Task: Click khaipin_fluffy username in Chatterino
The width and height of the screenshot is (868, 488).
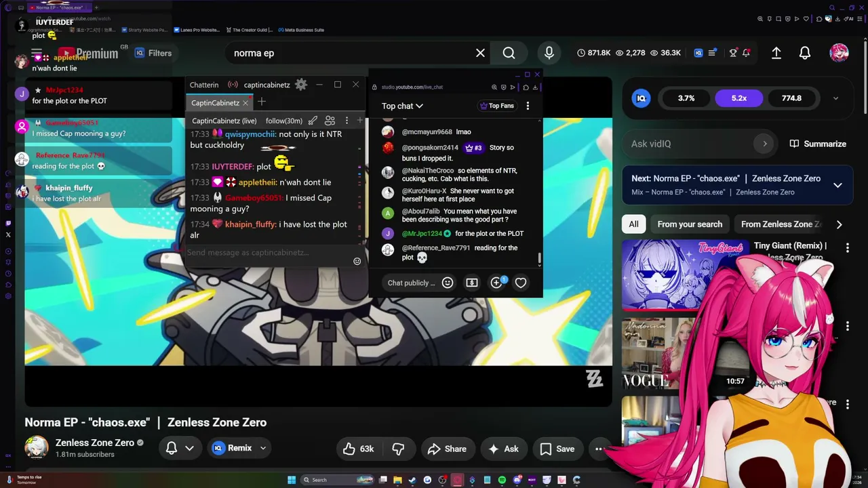Action: click(251, 224)
